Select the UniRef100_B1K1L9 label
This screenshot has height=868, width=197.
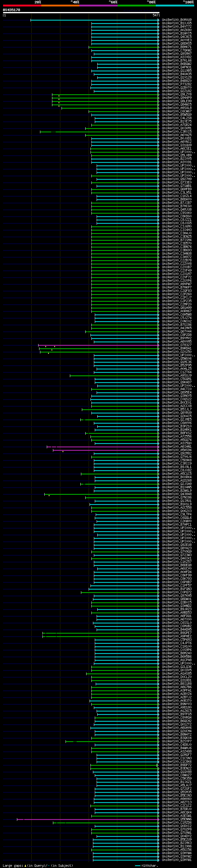pyautogui.click(x=177, y=504)
